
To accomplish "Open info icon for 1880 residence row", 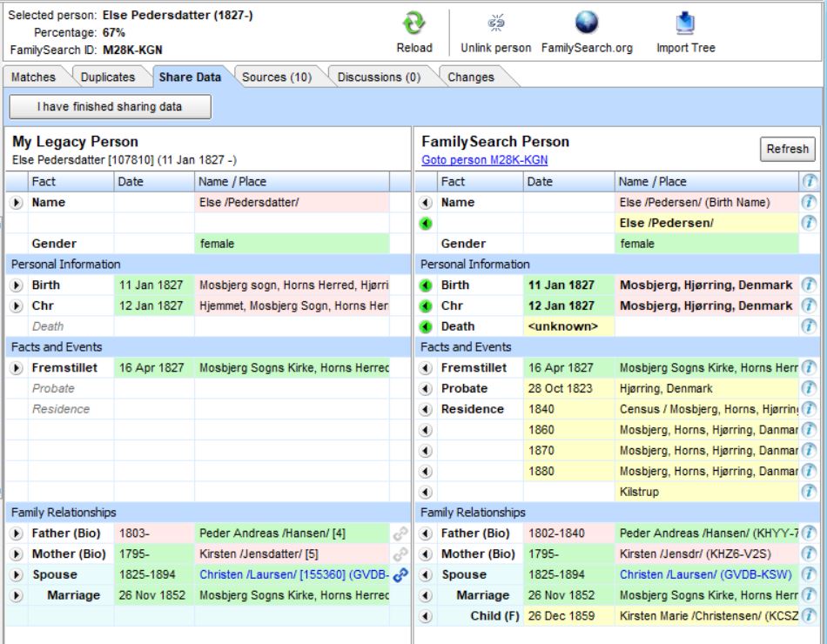I will 809,472.
